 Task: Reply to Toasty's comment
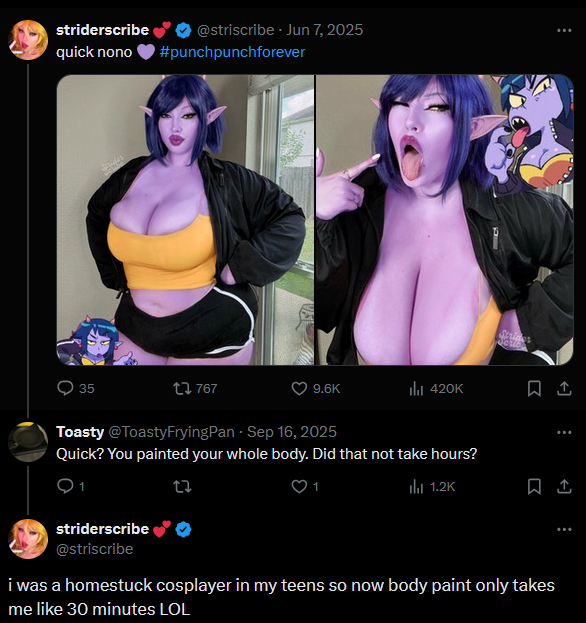70,486
